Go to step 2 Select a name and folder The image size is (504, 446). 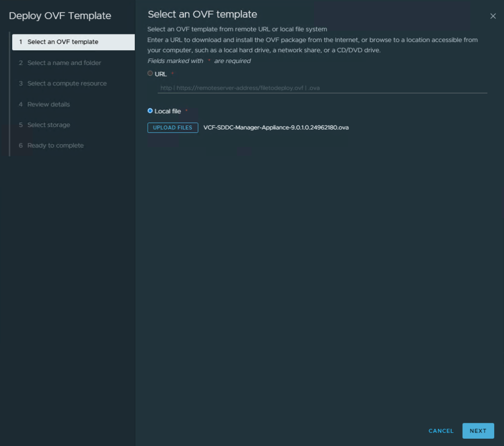[x=64, y=63]
